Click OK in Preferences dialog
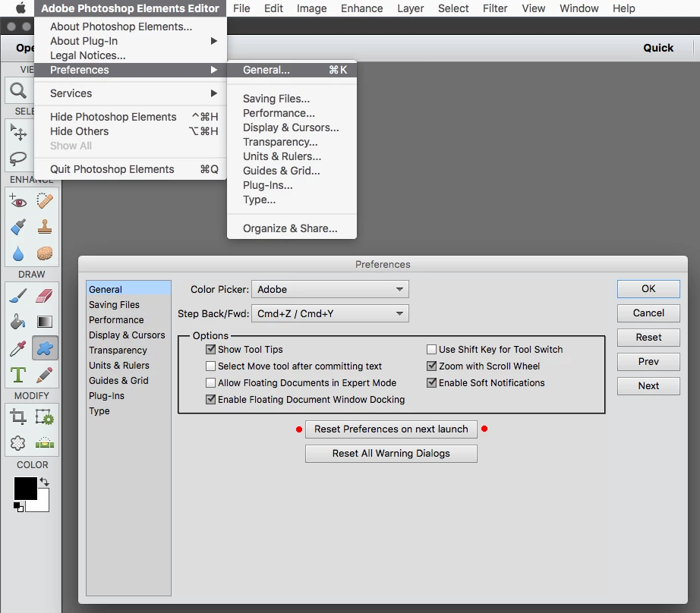Image resolution: width=700 pixels, height=613 pixels. [648, 288]
